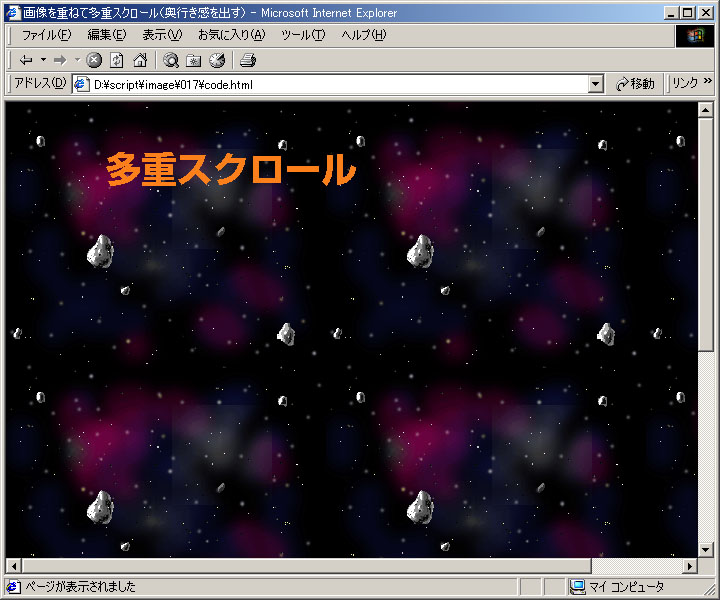Close the Internet Explorer window
The height and width of the screenshot is (600, 720).
[x=706, y=13]
